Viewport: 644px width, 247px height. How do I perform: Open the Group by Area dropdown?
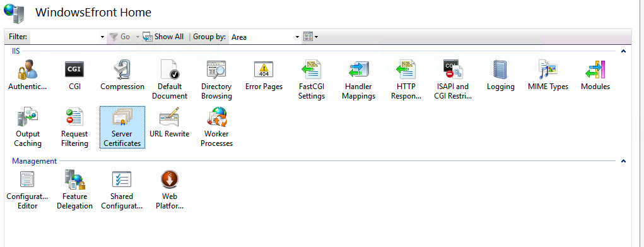point(264,37)
